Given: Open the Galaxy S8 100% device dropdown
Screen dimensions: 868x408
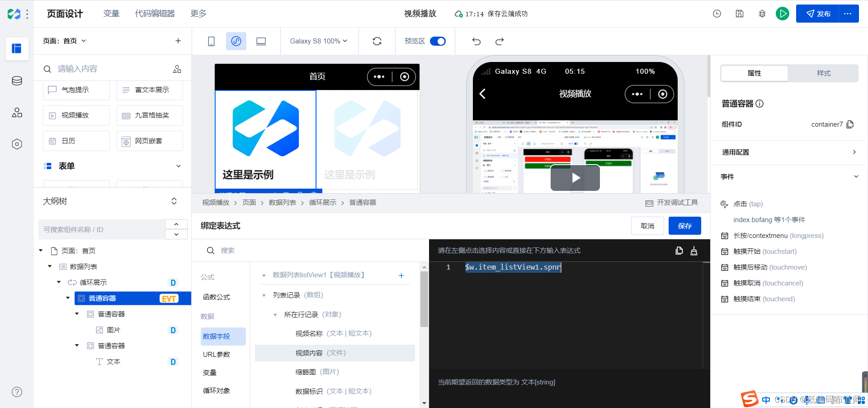Looking at the screenshot, I should 319,41.
